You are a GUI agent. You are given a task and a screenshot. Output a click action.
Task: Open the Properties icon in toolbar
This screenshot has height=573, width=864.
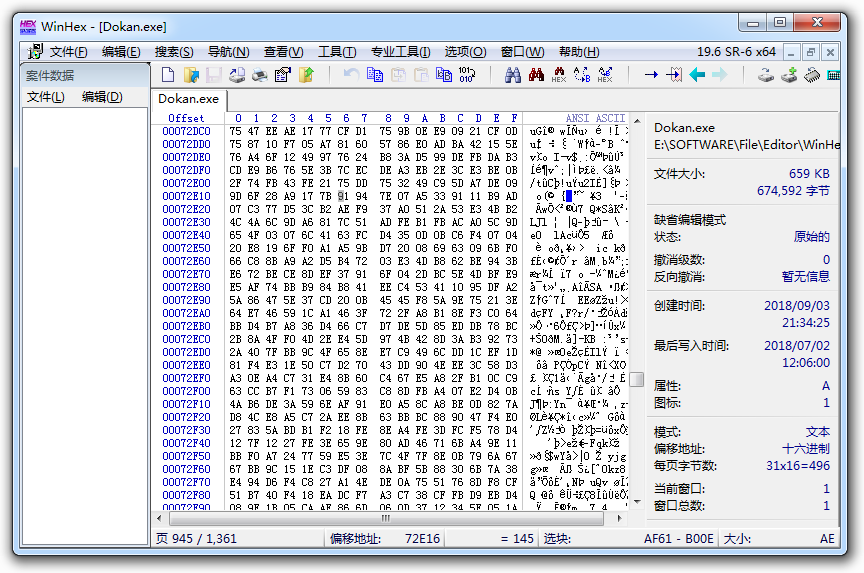pyautogui.click(x=283, y=74)
